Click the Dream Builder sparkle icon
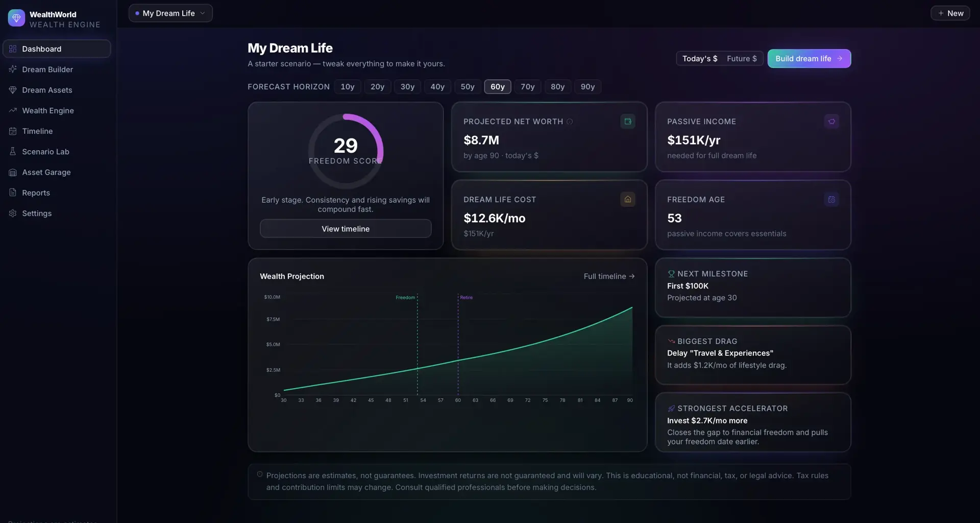 [13, 69]
